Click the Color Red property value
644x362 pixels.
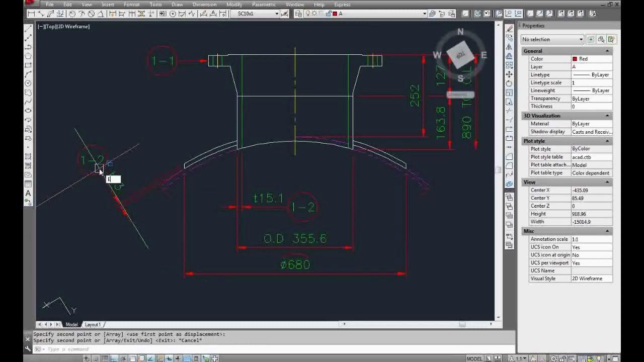591,59
